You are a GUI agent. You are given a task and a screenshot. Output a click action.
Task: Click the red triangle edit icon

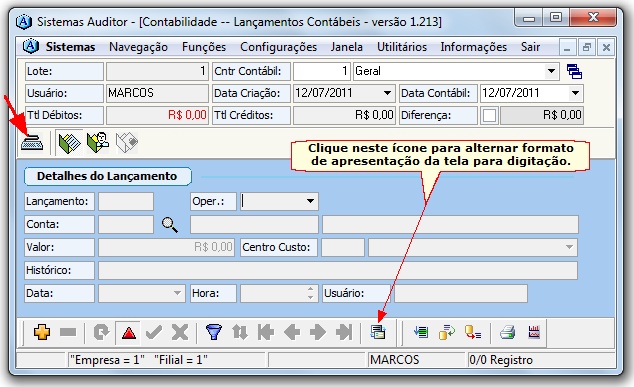point(129,333)
